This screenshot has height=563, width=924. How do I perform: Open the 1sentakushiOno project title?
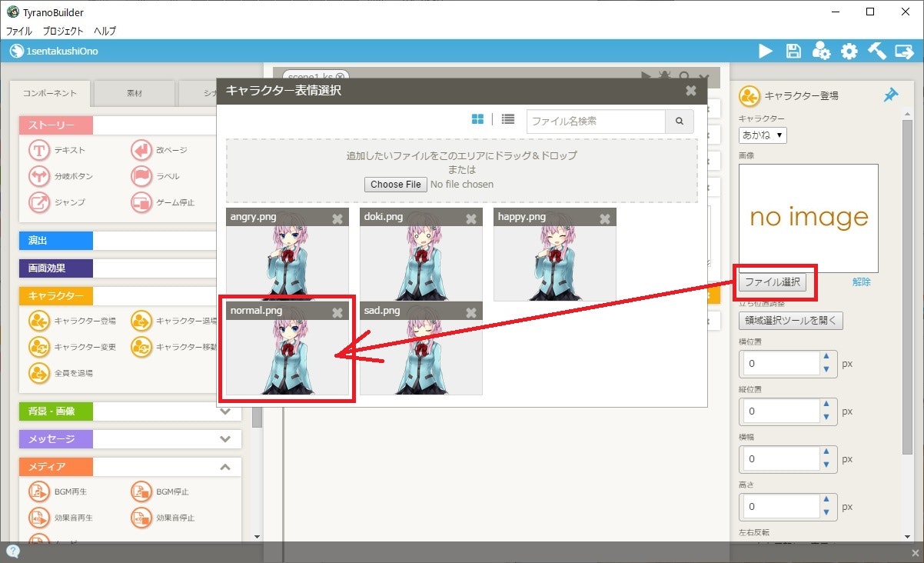62,51
